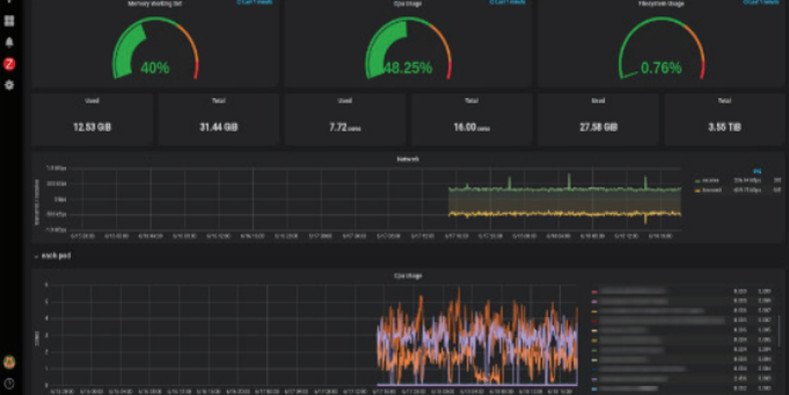Image resolution: width=789 pixels, height=395 pixels.
Task: Open the Alerting bell icon in sidebar
Action: [x=9, y=42]
